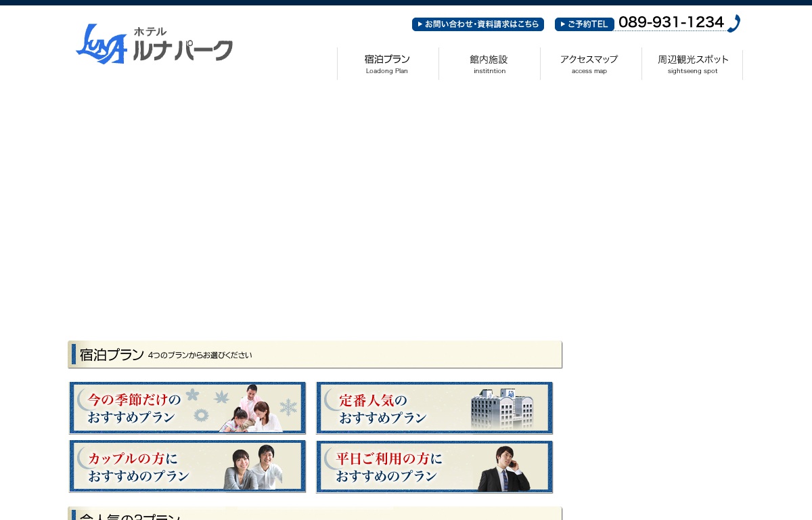This screenshot has width=812, height=520.
Task: Select the 周辺観光スポット navigation item
Action: tap(693, 64)
